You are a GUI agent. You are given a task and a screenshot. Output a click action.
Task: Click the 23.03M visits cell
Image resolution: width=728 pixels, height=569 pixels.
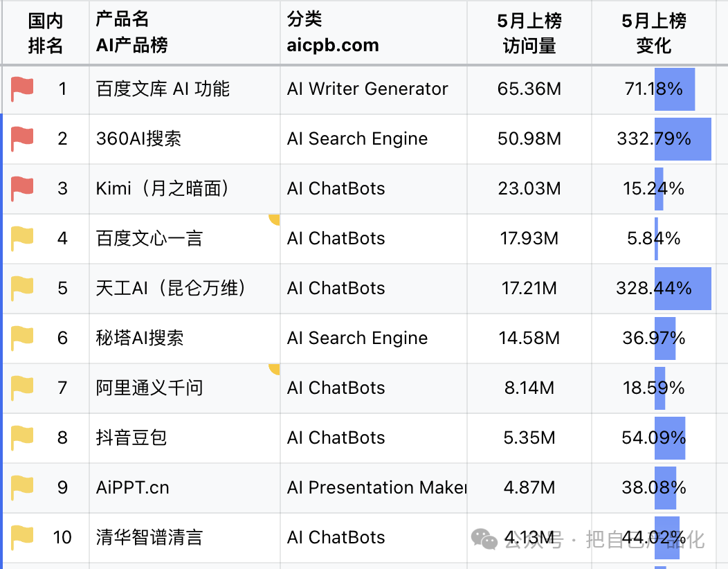(x=529, y=188)
